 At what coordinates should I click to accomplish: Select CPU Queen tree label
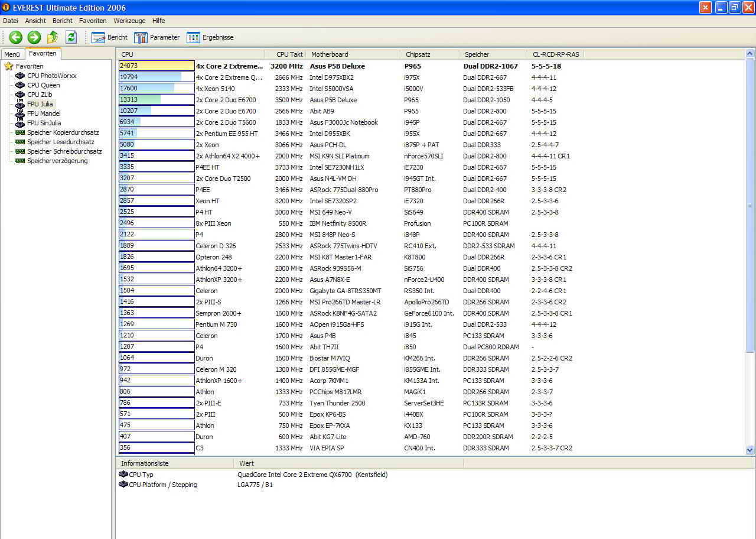44,85
